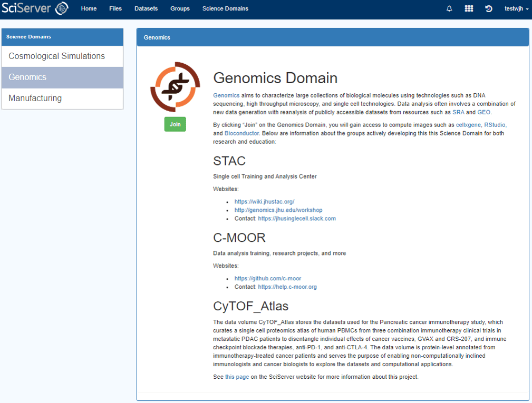Open the help.c-moor.org contact link
532x403 pixels.
(x=287, y=287)
